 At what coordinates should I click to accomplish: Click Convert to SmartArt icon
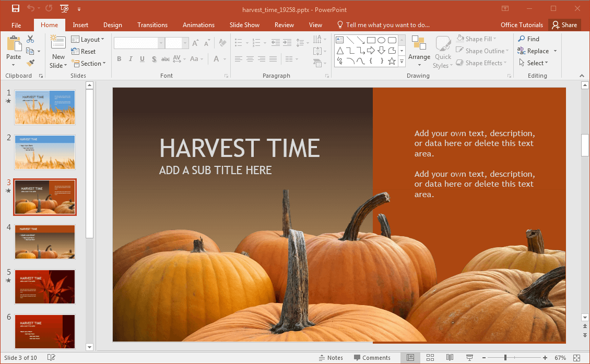tap(320, 63)
